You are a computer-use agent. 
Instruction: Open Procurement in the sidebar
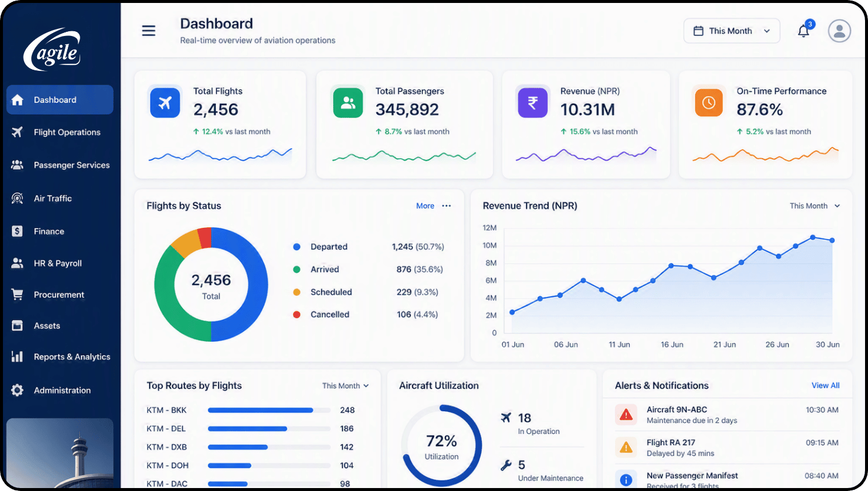pos(60,294)
